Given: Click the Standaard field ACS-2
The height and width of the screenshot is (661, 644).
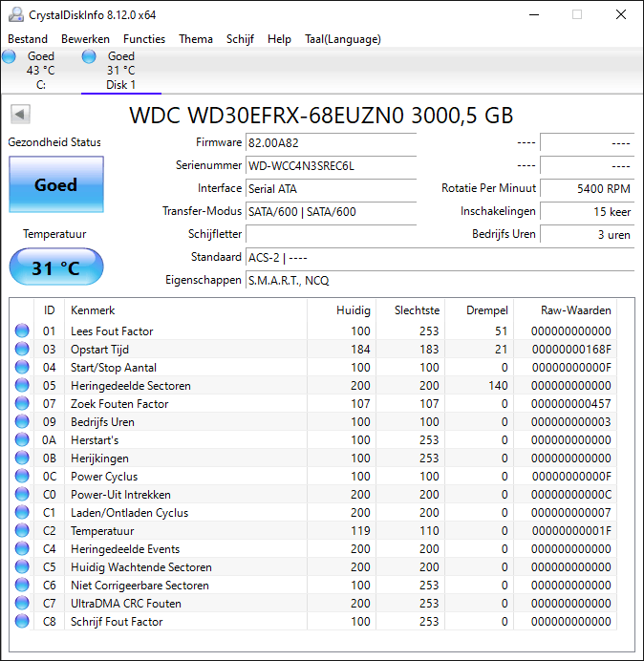Looking at the screenshot, I should pyautogui.click(x=440, y=257).
